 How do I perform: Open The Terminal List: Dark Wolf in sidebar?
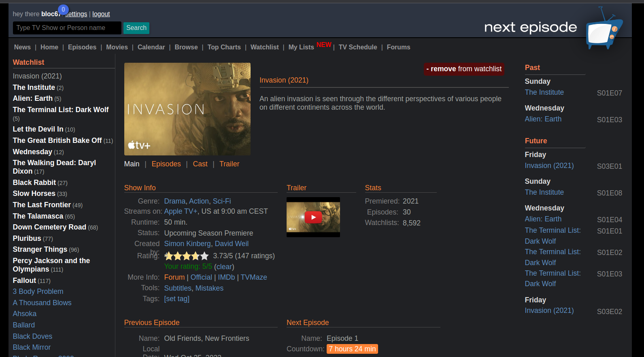point(61,110)
